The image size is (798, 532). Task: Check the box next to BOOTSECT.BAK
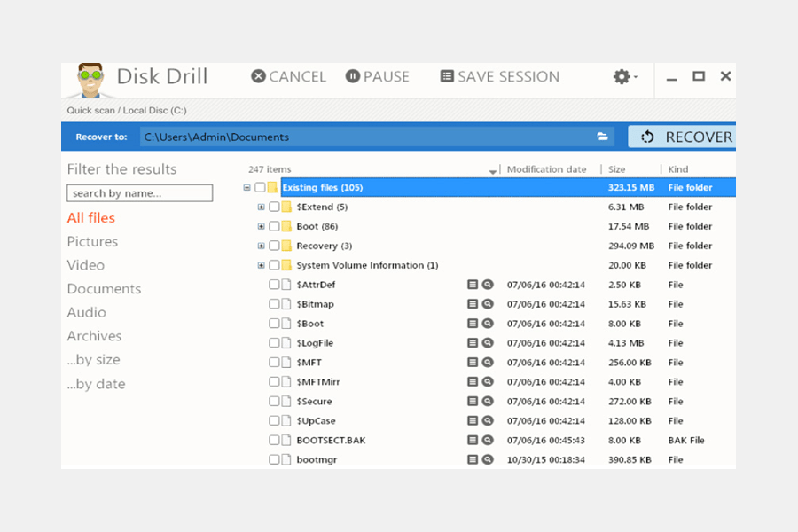[274, 440]
